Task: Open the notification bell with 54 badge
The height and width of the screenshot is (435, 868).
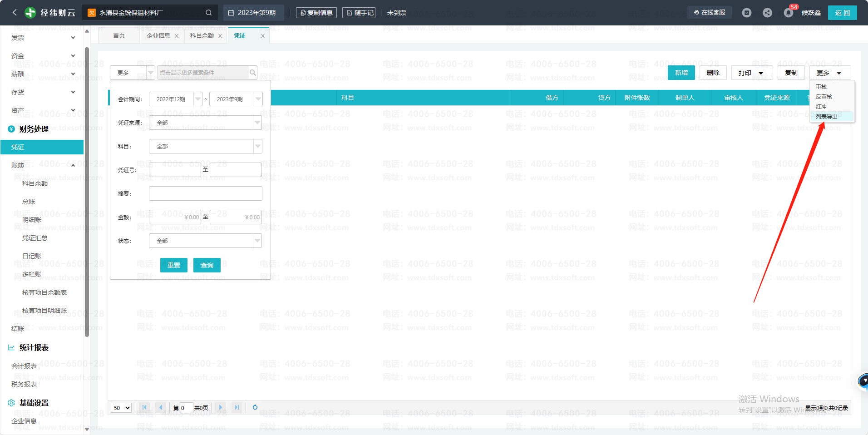Action: [789, 13]
